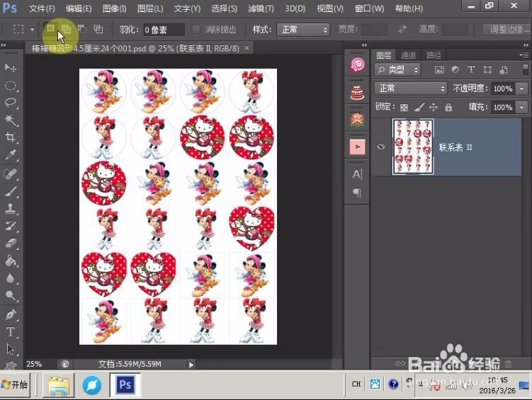532x400 pixels.
Task: Collapse the panel dock double arrow
Action: (x=364, y=45)
